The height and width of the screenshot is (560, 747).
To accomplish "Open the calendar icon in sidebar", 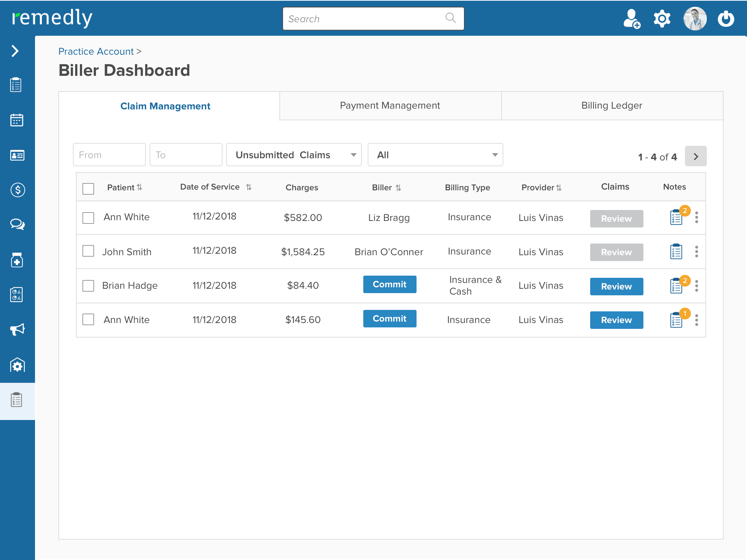I will 17,120.
